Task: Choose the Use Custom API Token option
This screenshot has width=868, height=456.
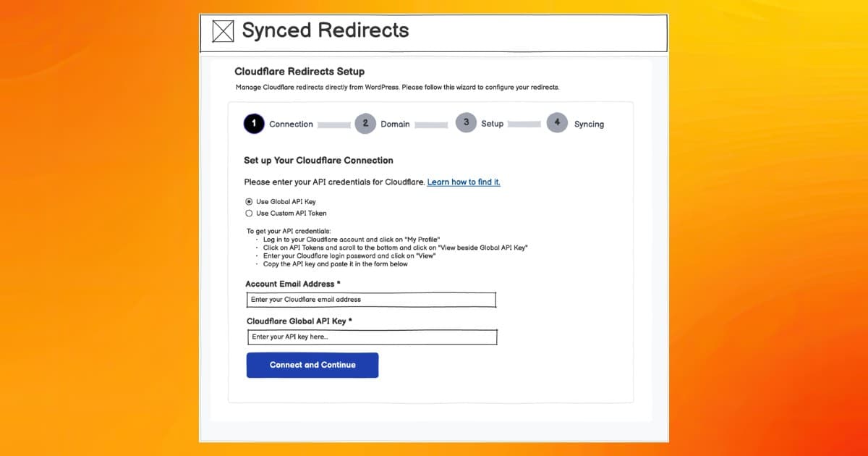Action: pos(250,214)
